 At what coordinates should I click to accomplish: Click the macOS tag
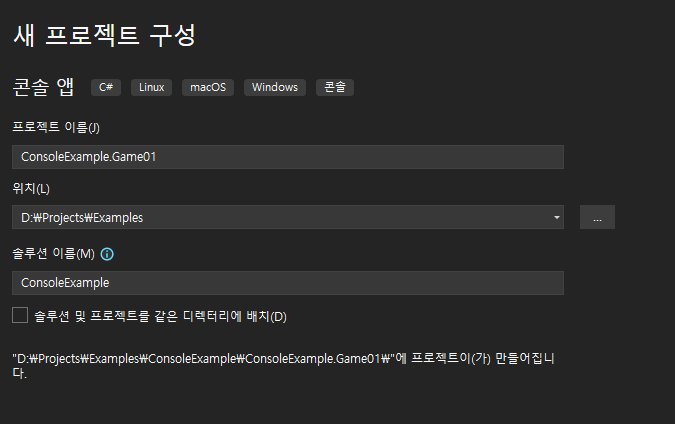(x=208, y=87)
